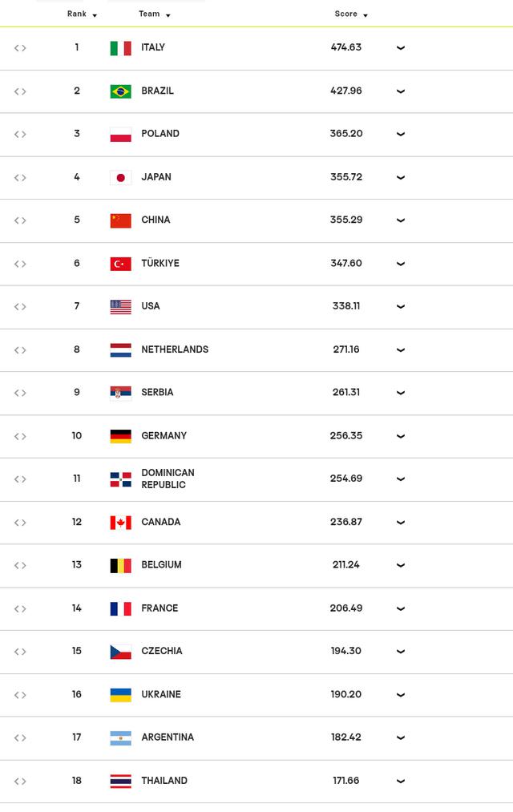Expand Italy's score details chevron
The width and height of the screenshot is (513, 812).
pos(401,48)
